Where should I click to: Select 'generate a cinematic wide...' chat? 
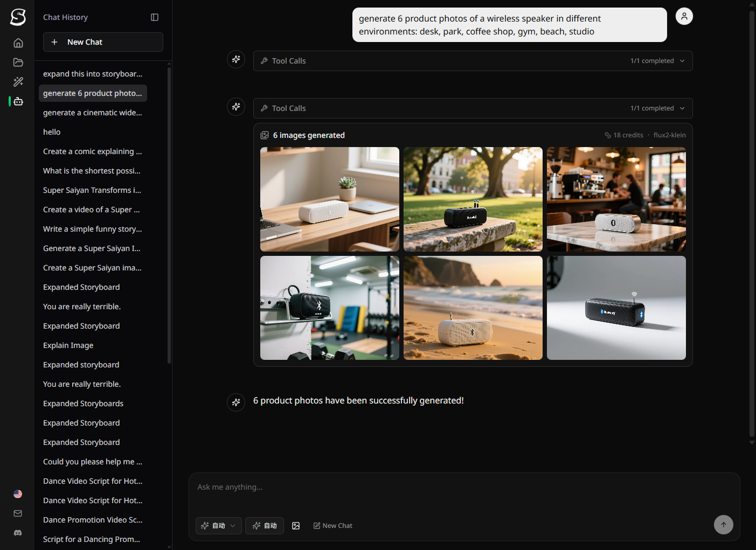pyautogui.click(x=93, y=113)
